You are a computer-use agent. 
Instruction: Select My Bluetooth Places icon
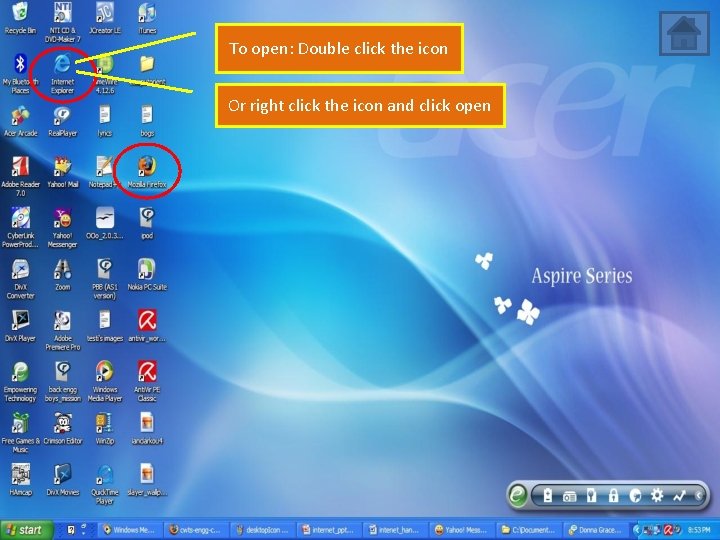[x=20, y=73]
